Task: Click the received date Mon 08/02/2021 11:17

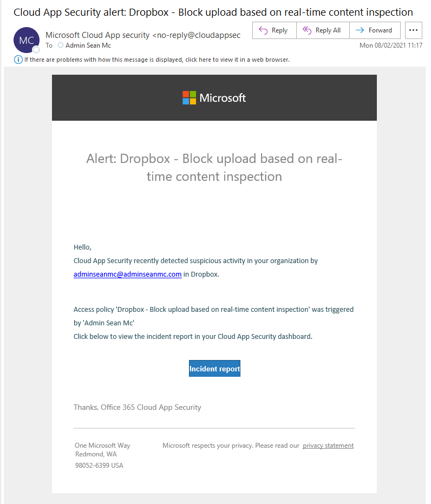Action: 390,45
